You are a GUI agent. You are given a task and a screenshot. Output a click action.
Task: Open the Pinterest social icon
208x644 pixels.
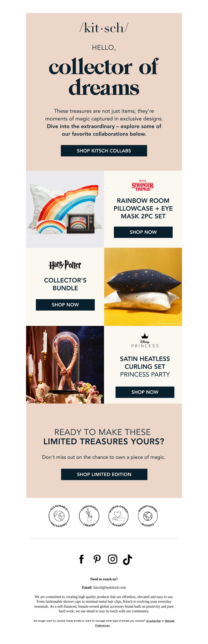pyautogui.click(x=97, y=559)
